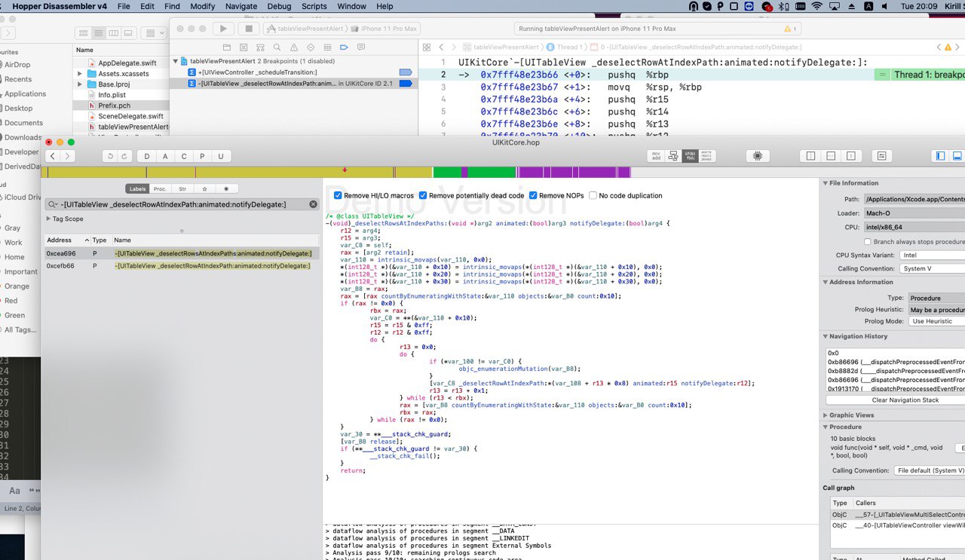Expand Graphic Views section
This screenshot has height=560, width=965.
click(826, 415)
